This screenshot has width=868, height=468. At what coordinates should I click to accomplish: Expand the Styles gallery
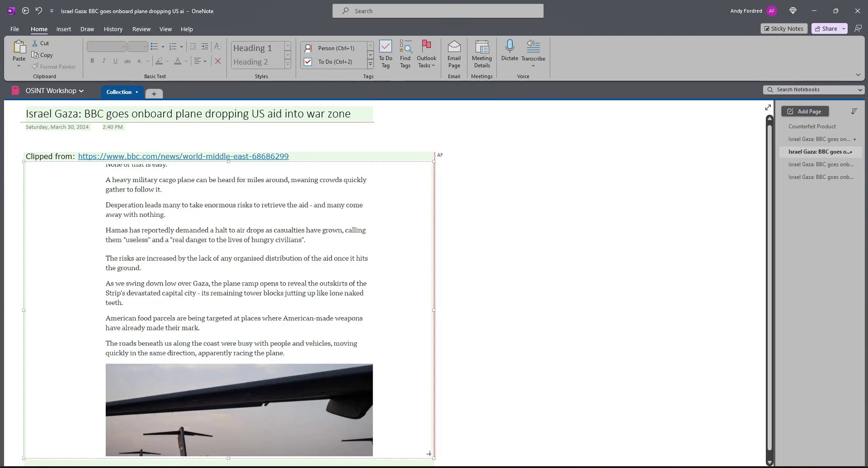[x=288, y=65]
